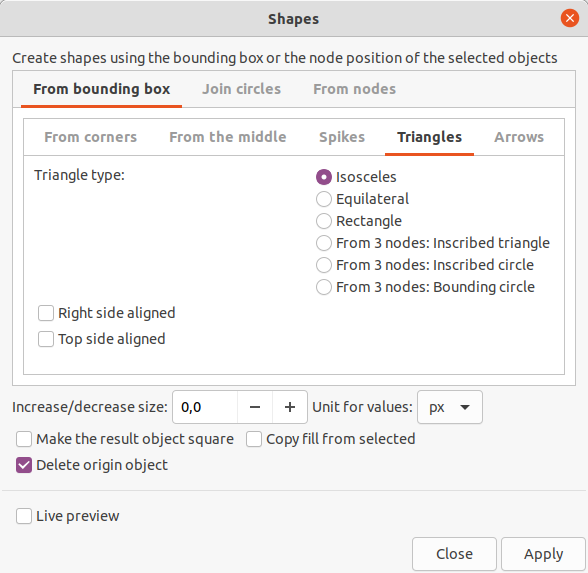Focus the Increase/decrease size input field
The height and width of the screenshot is (573, 588).
(205, 407)
